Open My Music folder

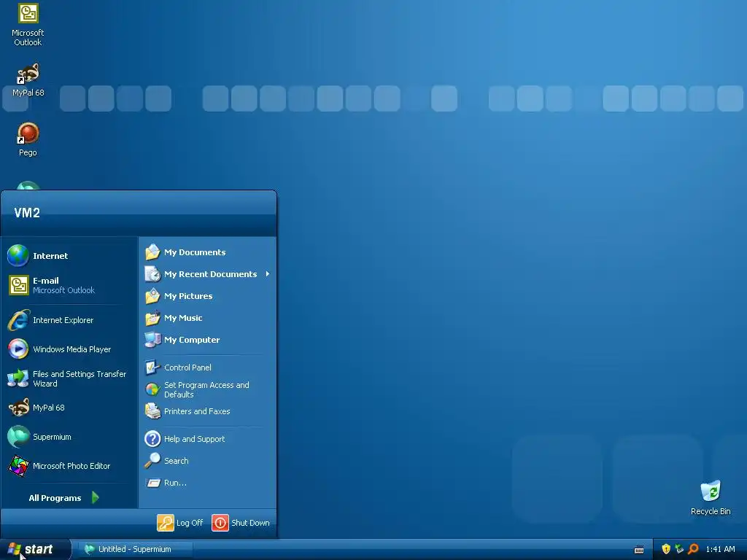pyautogui.click(x=208, y=318)
